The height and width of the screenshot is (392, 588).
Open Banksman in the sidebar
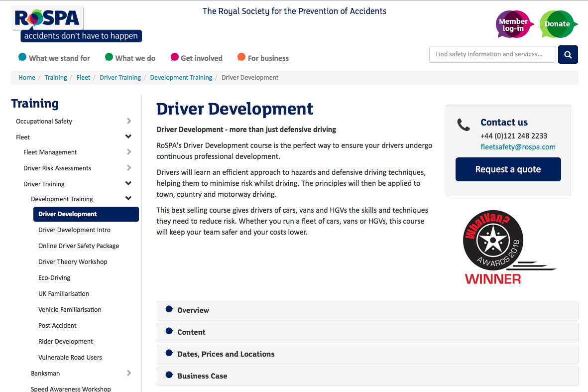pyautogui.click(x=45, y=374)
